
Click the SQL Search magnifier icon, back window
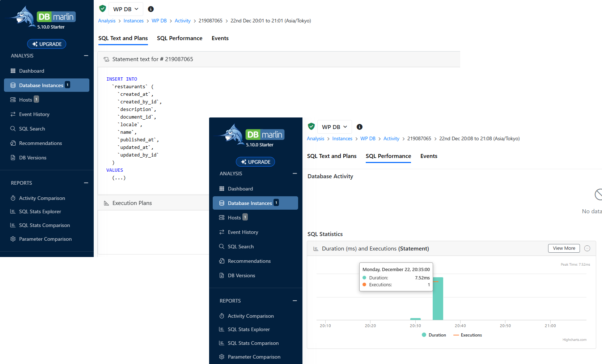point(13,129)
